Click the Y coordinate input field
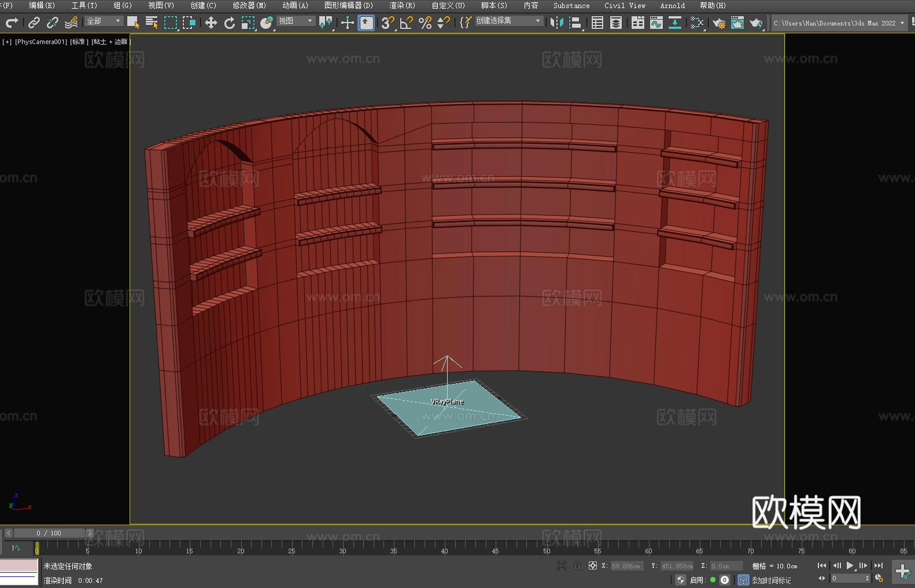 pyautogui.click(x=677, y=566)
